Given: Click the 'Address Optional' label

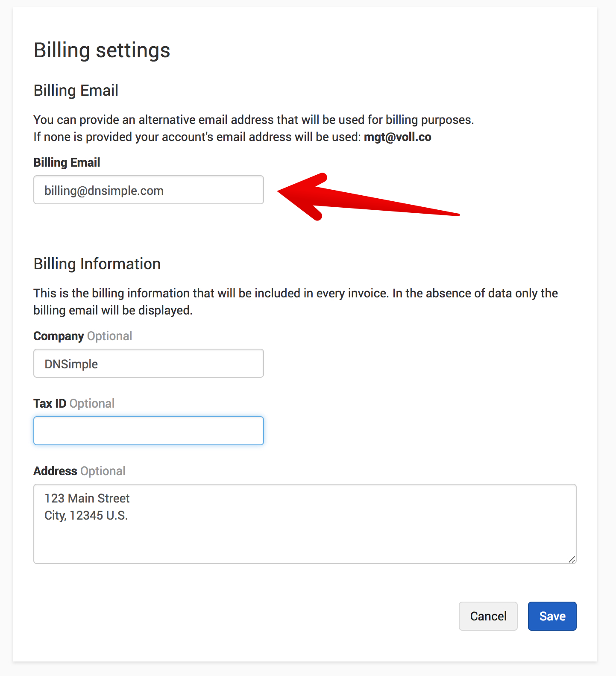Looking at the screenshot, I should point(79,471).
